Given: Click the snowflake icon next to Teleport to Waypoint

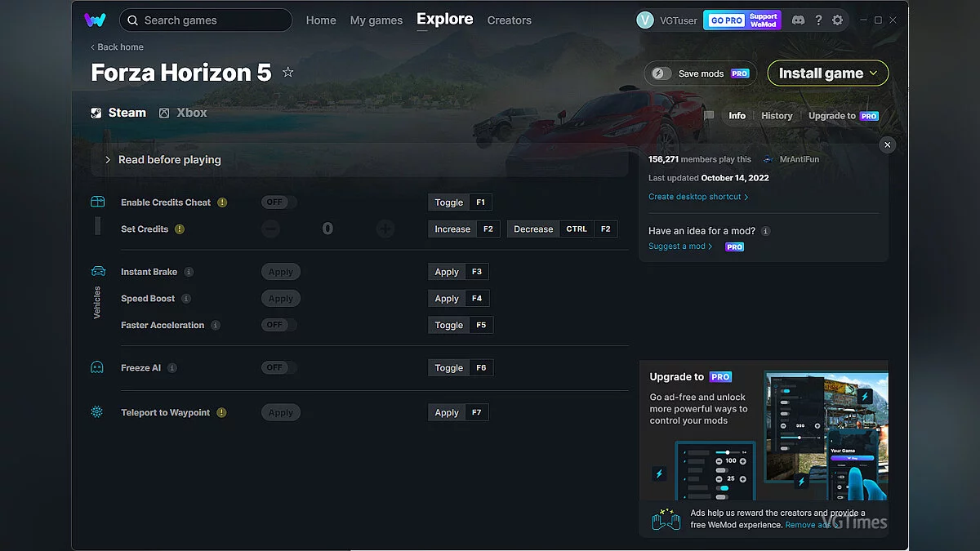Looking at the screenshot, I should click(x=96, y=412).
